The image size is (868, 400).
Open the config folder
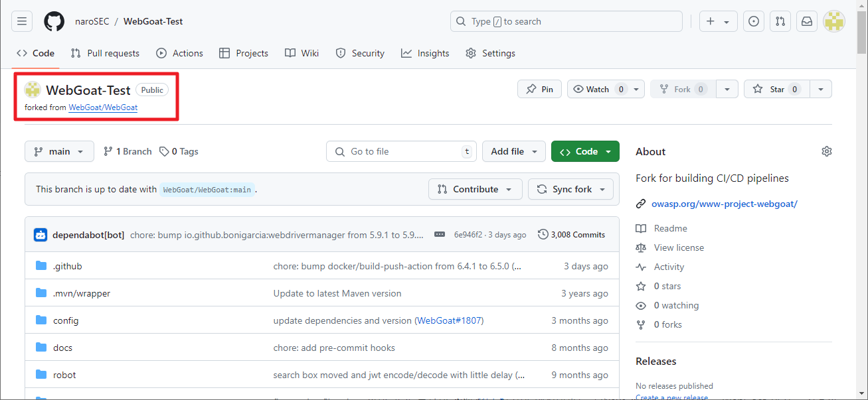coord(66,320)
